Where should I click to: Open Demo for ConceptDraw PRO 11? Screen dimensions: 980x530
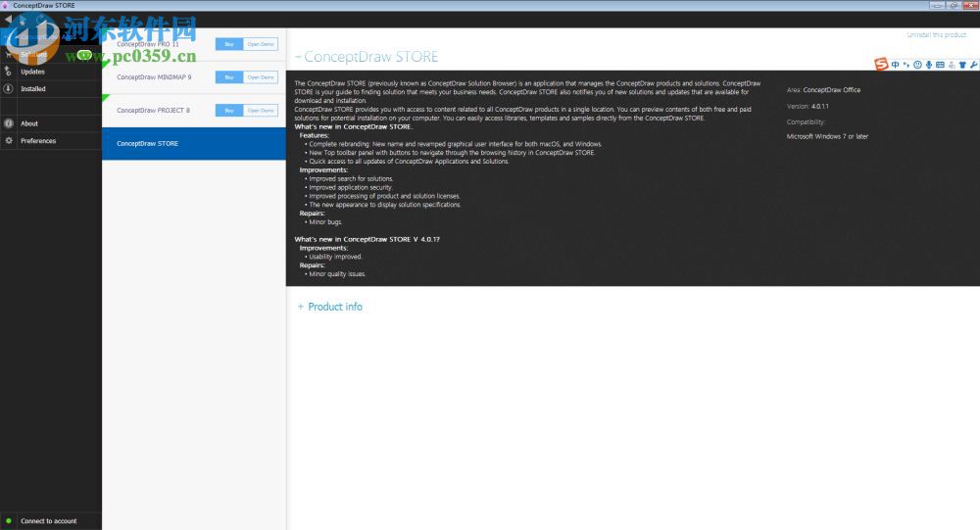point(261,44)
